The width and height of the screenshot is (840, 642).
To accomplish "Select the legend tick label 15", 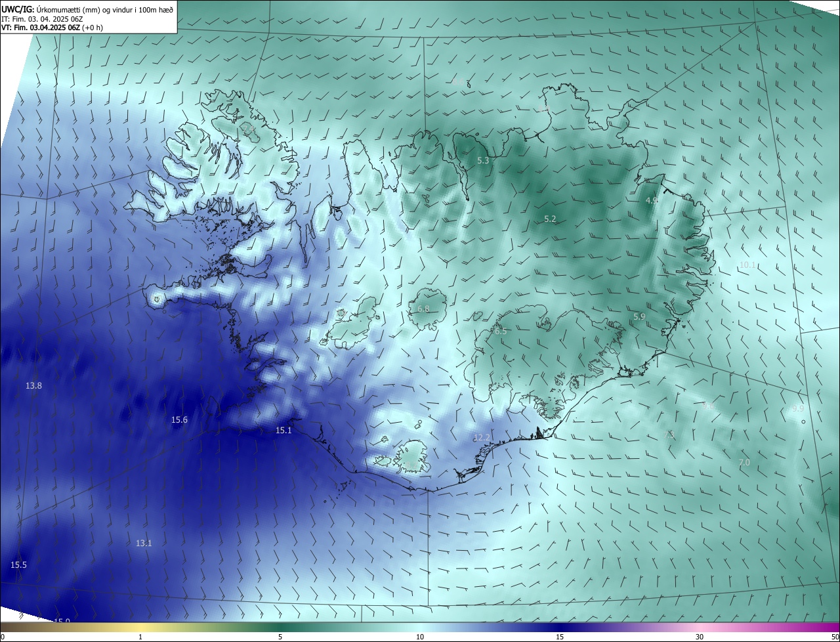I will pyautogui.click(x=560, y=637).
